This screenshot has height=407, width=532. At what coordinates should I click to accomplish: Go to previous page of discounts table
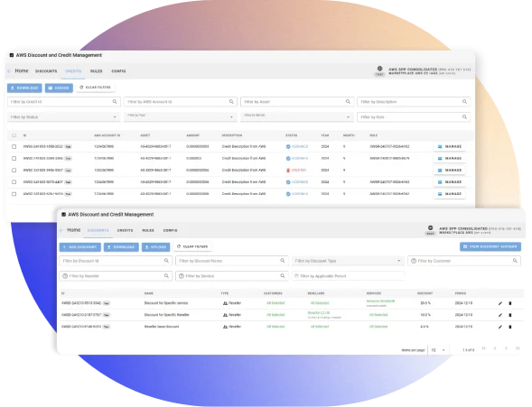[495, 348]
